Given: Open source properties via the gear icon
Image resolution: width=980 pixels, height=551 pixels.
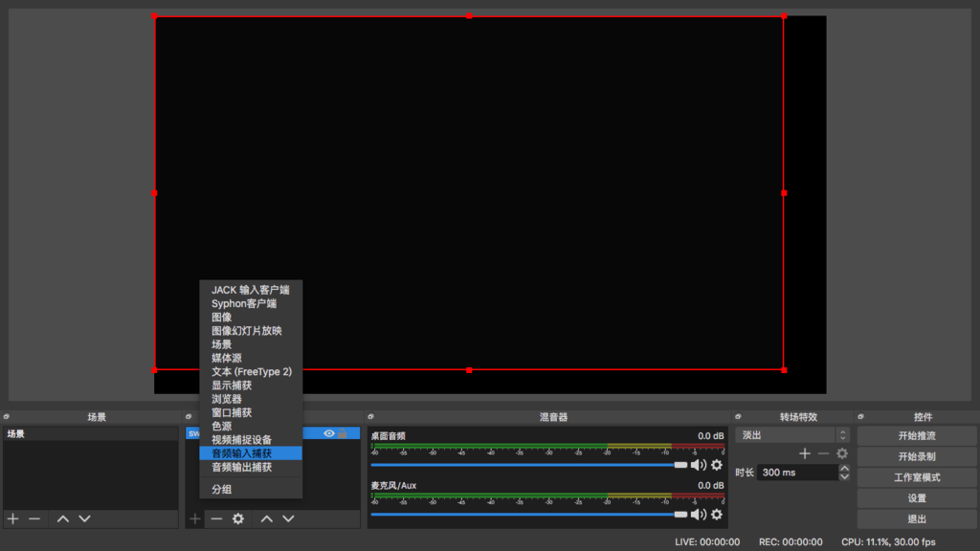Looking at the screenshot, I should [235, 518].
